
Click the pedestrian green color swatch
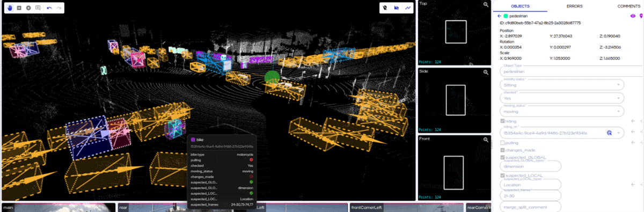(506, 16)
